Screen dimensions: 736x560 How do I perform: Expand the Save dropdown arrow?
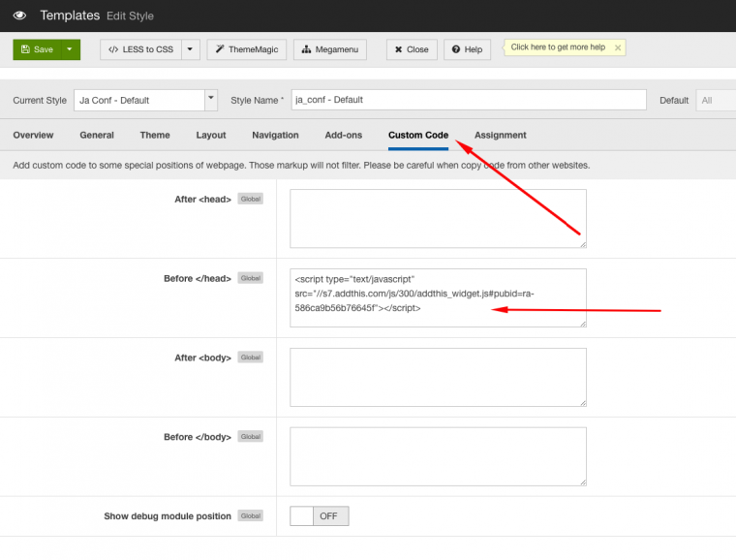click(70, 49)
